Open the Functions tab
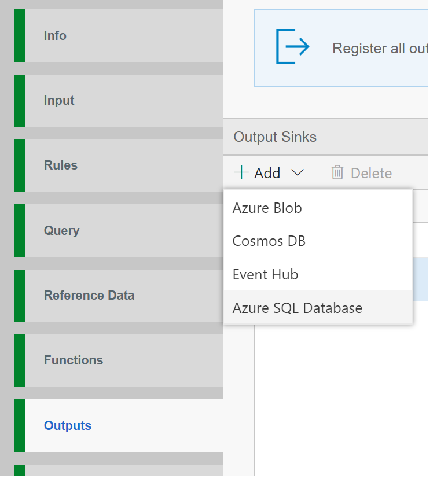This screenshot has width=448, height=486. pos(74,360)
